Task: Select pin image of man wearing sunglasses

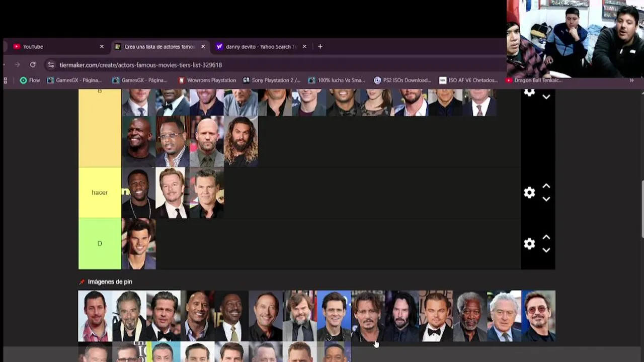Action: pyautogui.click(x=538, y=316)
